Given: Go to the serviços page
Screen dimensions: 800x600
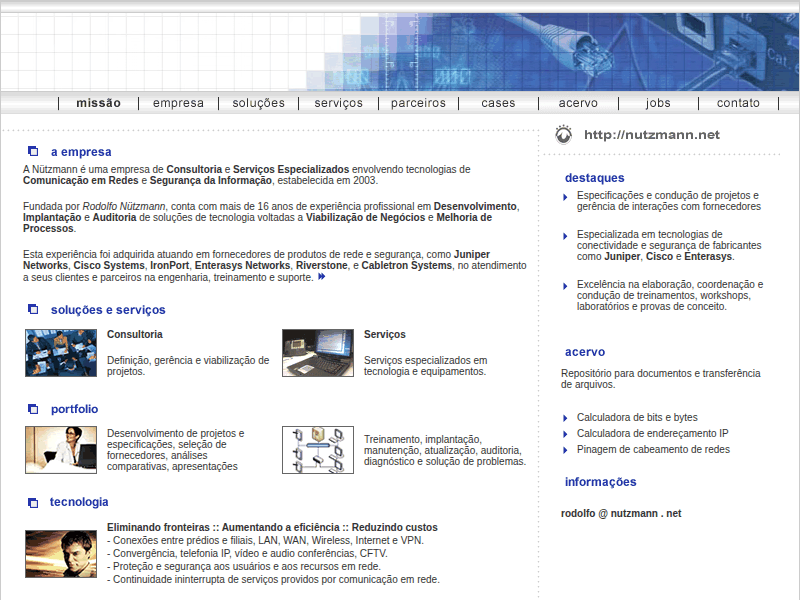Looking at the screenshot, I should pyautogui.click(x=338, y=103).
